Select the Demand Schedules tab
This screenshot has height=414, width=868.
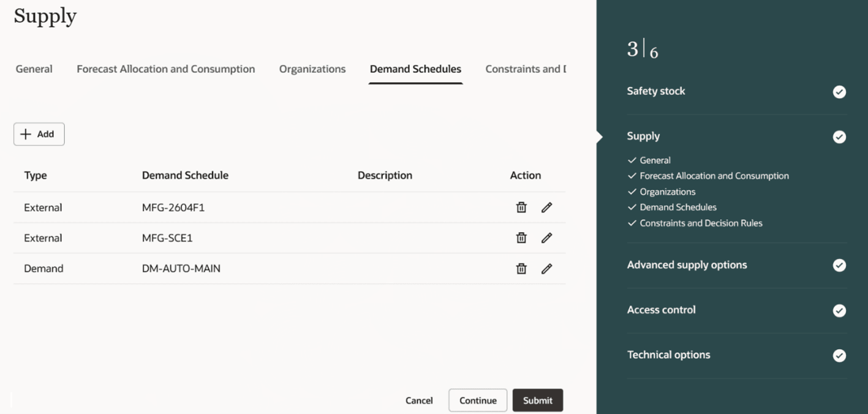tap(415, 69)
